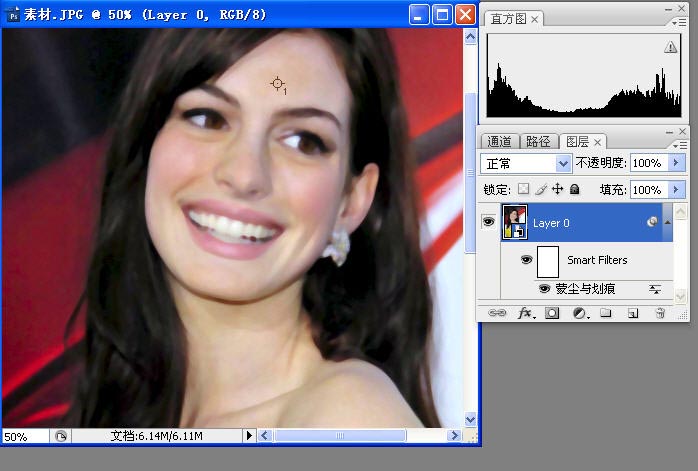Open the 正常 blend mode dropdown
Image resolution: width=698 pixels, height=471 pixels.
coord(525,163)
